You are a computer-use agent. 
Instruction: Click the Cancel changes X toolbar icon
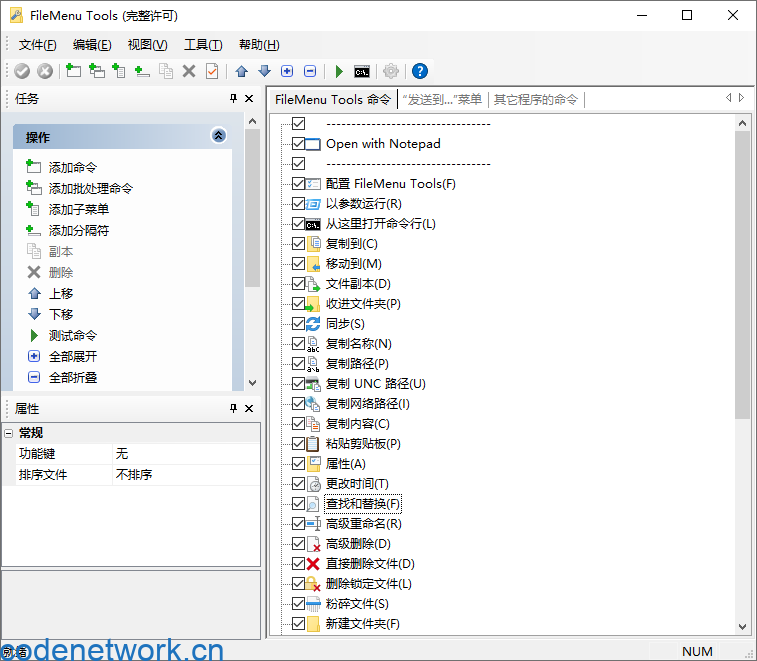tap(45, 71)
